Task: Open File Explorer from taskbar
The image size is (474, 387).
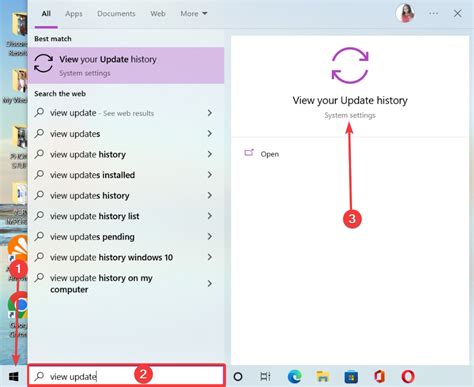Action: [323, 377]
